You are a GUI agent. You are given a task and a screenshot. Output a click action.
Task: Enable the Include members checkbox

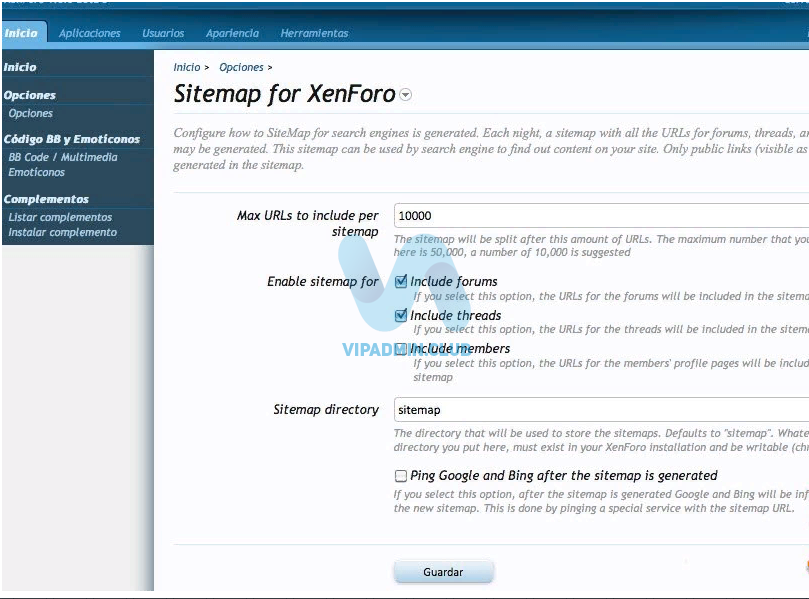pos(401,349)
